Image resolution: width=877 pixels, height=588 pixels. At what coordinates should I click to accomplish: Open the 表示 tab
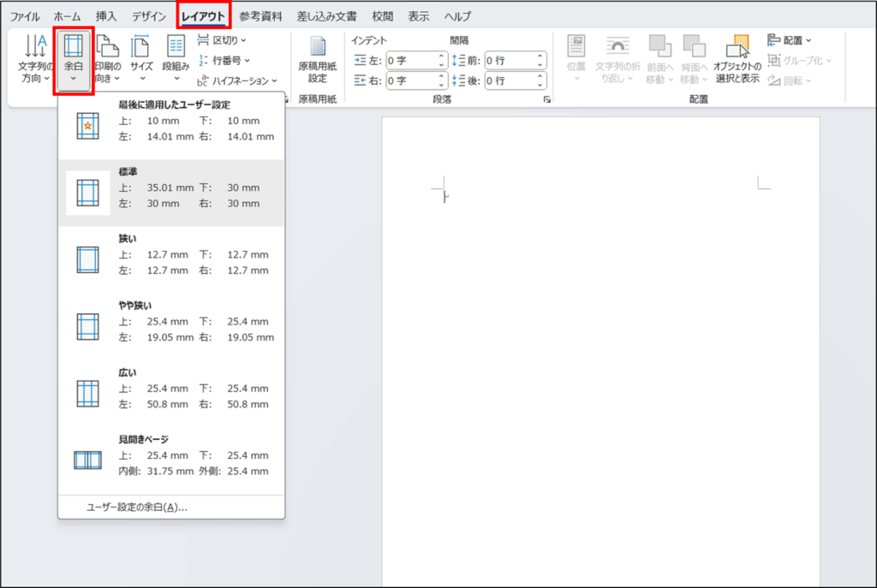418,16
